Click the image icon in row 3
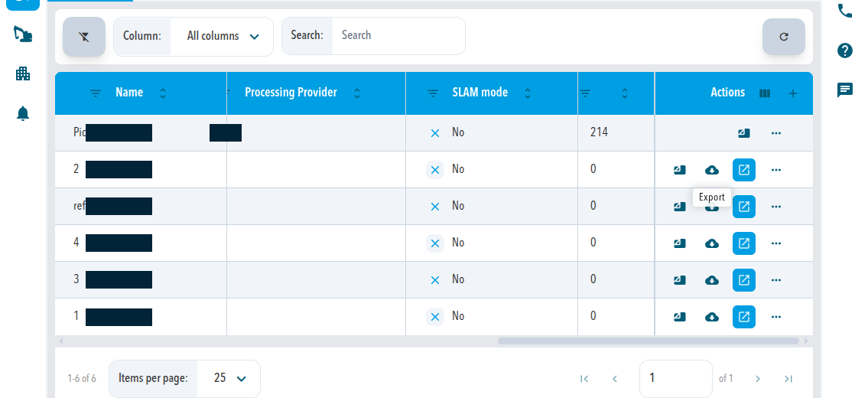The height and width of the screenshot is (398, 868). 680,280
